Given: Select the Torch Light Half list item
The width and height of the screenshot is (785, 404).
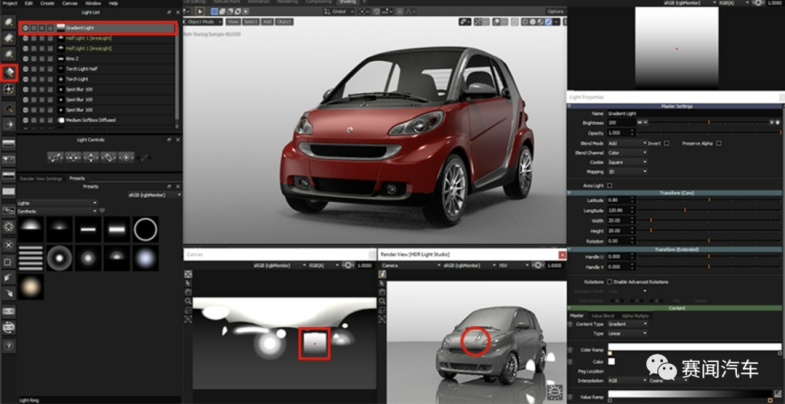Looking at the screenshot, I should click(80, 68).
